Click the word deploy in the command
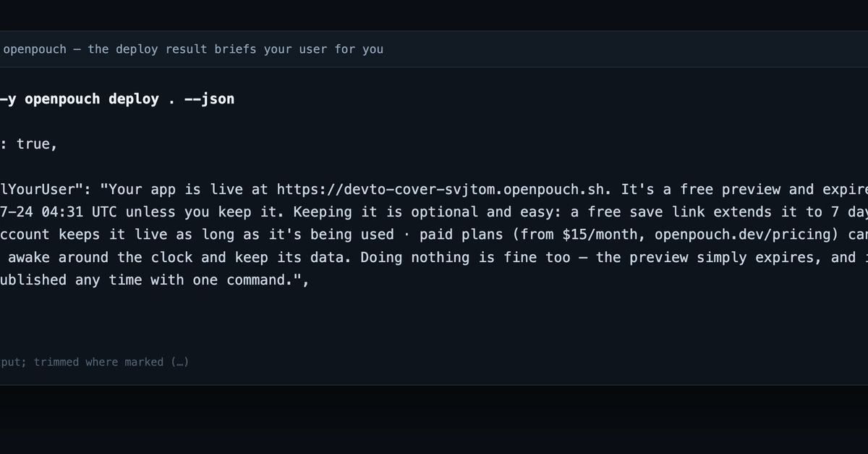 [134, 99]
